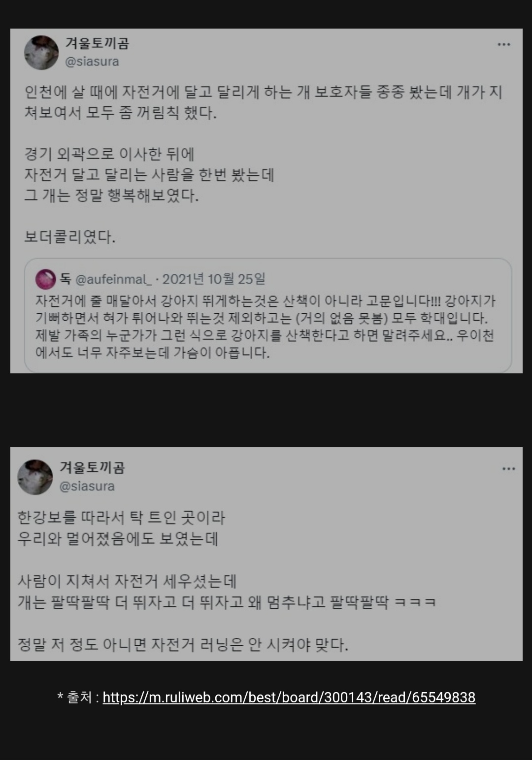Open the ruliweb.com source link

289,697
